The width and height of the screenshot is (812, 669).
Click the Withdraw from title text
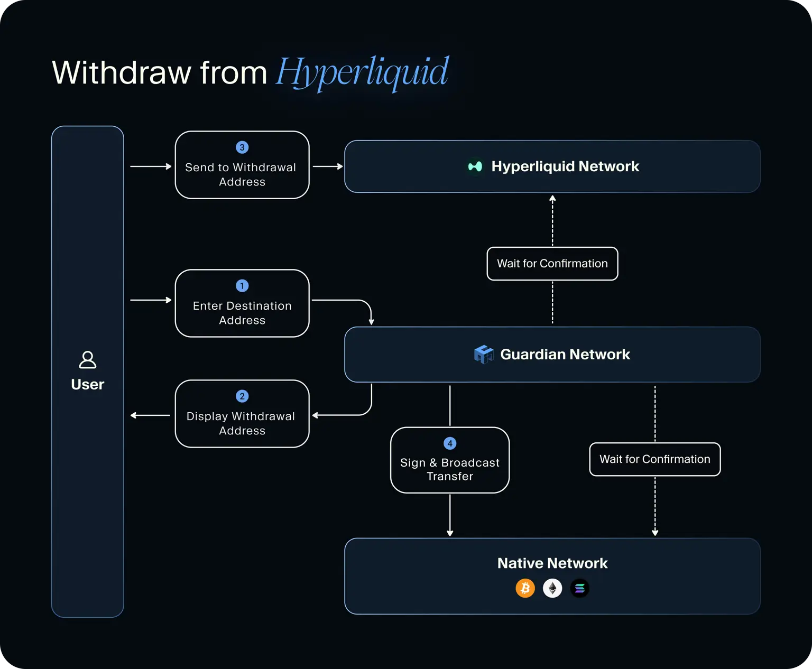(x=160, y=72)
